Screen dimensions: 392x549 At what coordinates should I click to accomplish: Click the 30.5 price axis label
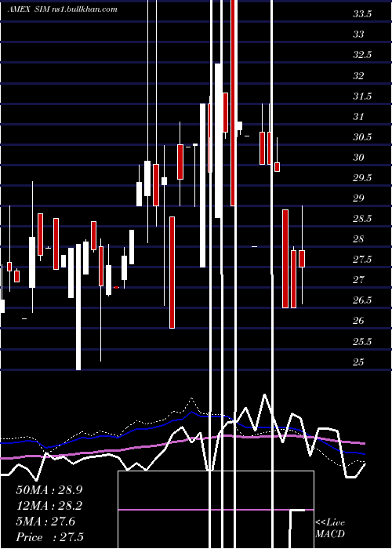pos(362,137)
